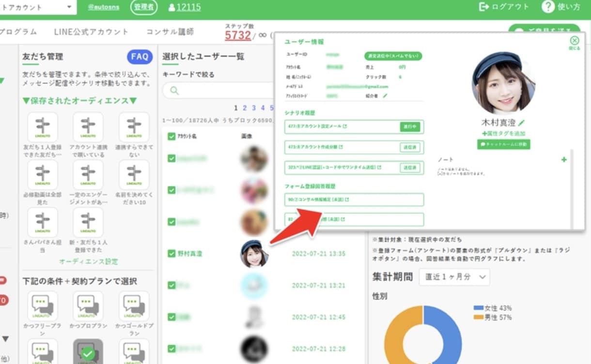Toggle the select-all checkbox beside アカウント名 header

point(171,136)
